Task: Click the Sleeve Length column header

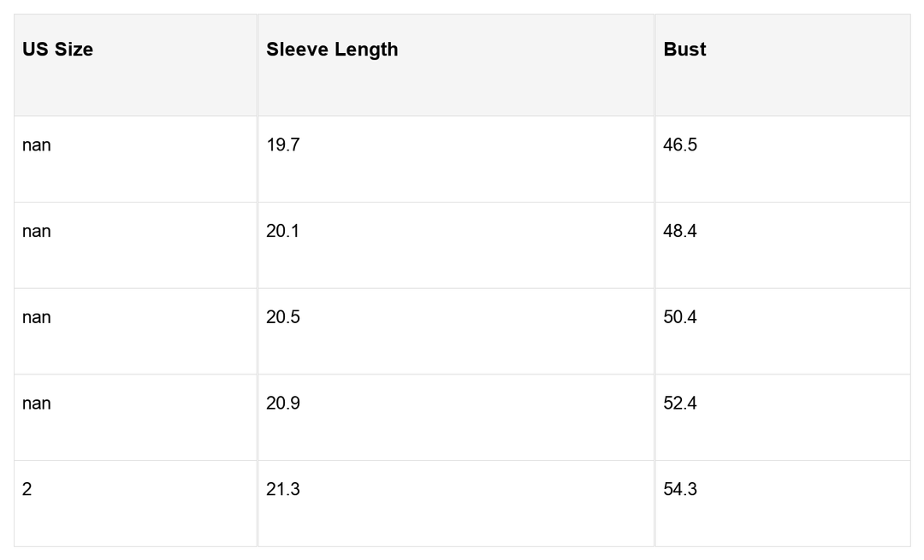Action: tap(332, 50)
